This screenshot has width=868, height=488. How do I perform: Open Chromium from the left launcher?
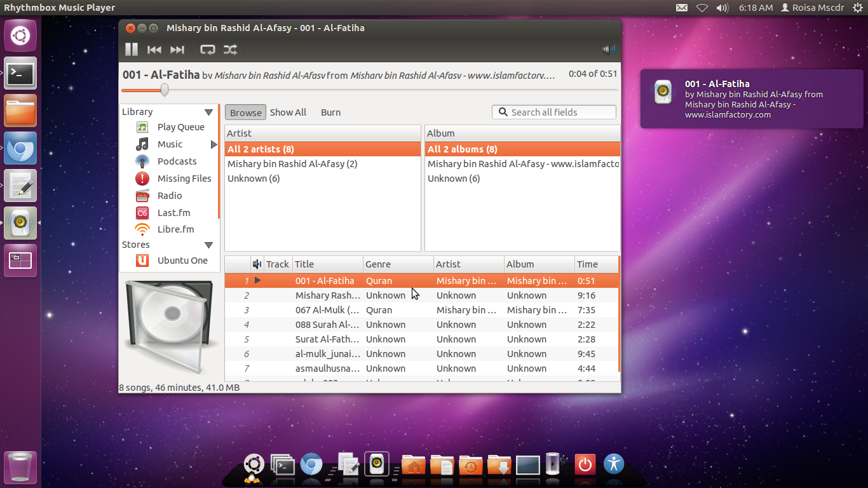20,148
